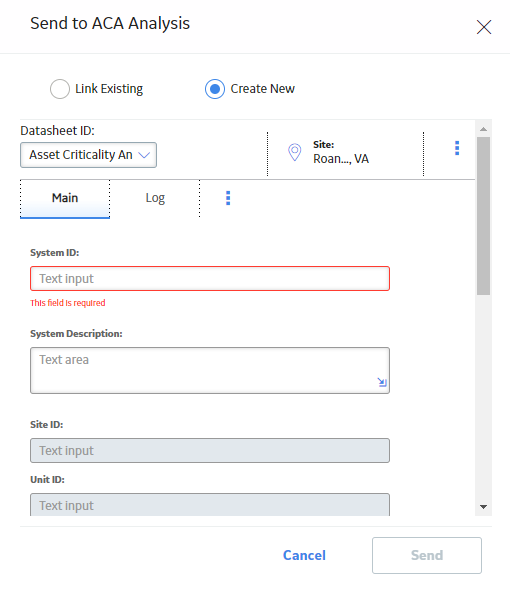The height and width of the screenshot is (611, 510).
Task: Select the Create New radio button
Action: pyautogui.click(x=215, y=89)
